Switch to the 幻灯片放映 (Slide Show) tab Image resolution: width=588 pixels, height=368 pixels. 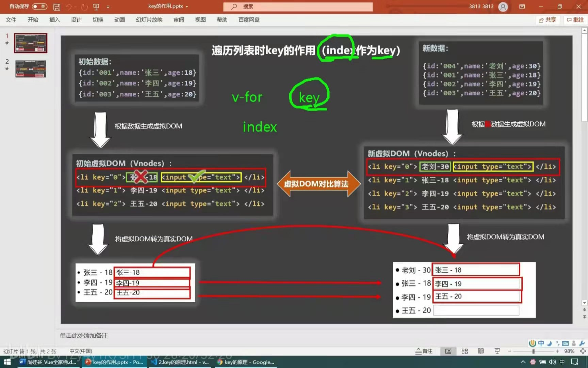tap(149, 20)
